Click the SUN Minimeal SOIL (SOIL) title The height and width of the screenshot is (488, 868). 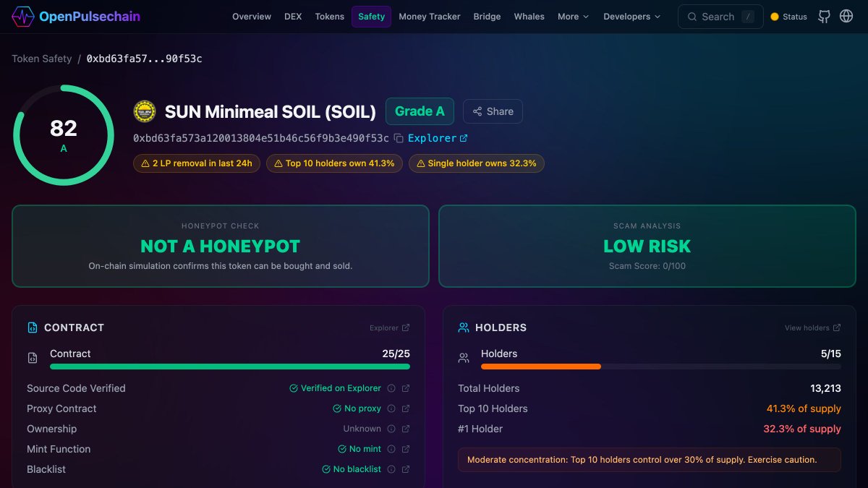[271, 111]
